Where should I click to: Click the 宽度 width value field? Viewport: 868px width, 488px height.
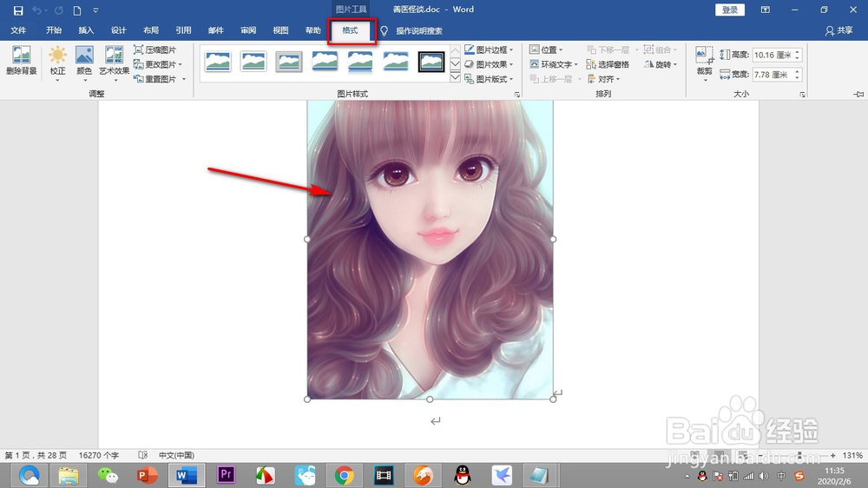[x=773, y=74]
